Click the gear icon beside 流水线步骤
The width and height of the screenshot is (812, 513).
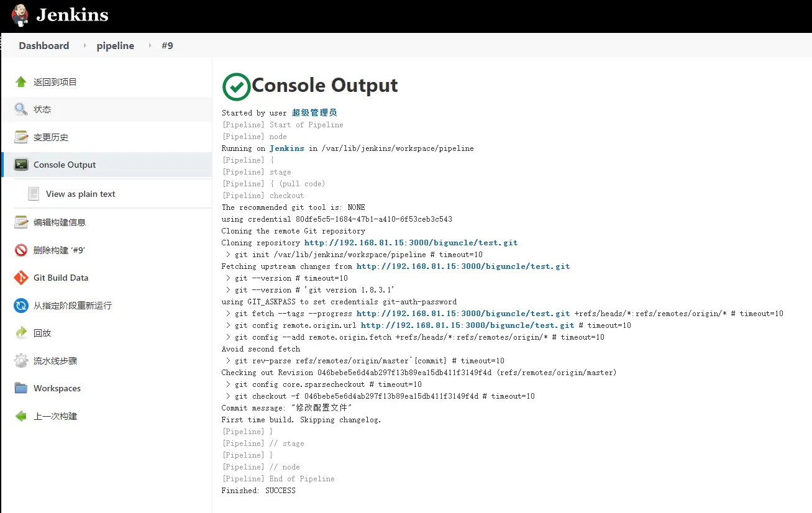pyautogui.click(x=21, y=361)
